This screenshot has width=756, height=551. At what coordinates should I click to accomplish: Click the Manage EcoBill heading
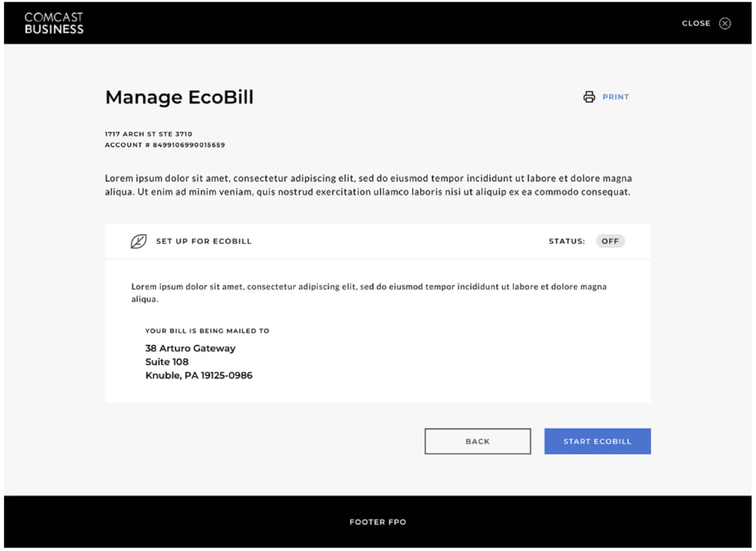click(179, 97)
